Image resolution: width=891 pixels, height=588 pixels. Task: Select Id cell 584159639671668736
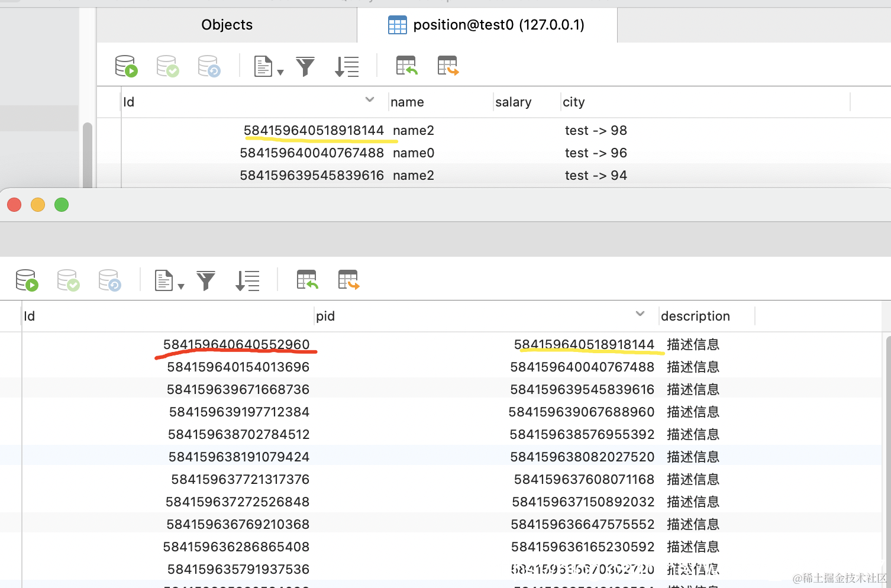coord(238,389)
